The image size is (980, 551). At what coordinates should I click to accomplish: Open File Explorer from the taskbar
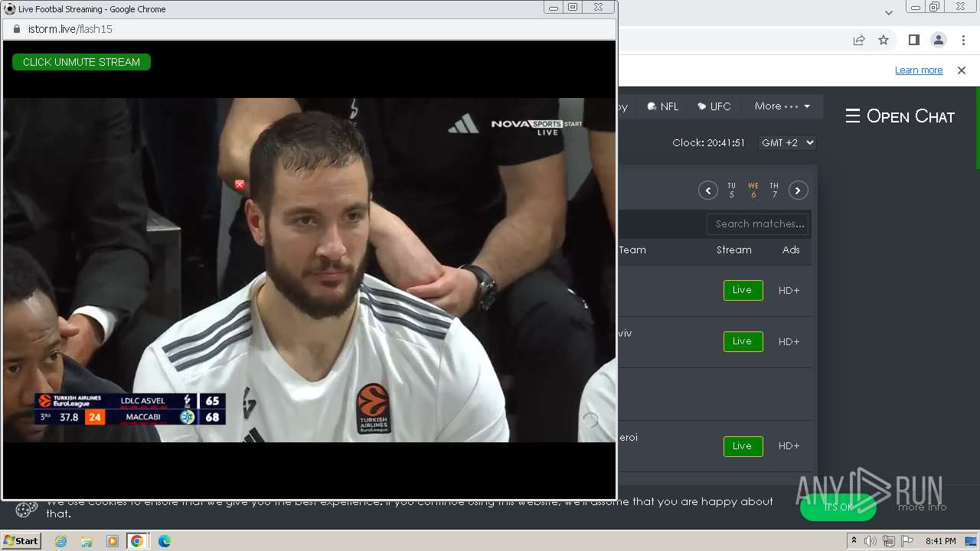tap(87, 541)
